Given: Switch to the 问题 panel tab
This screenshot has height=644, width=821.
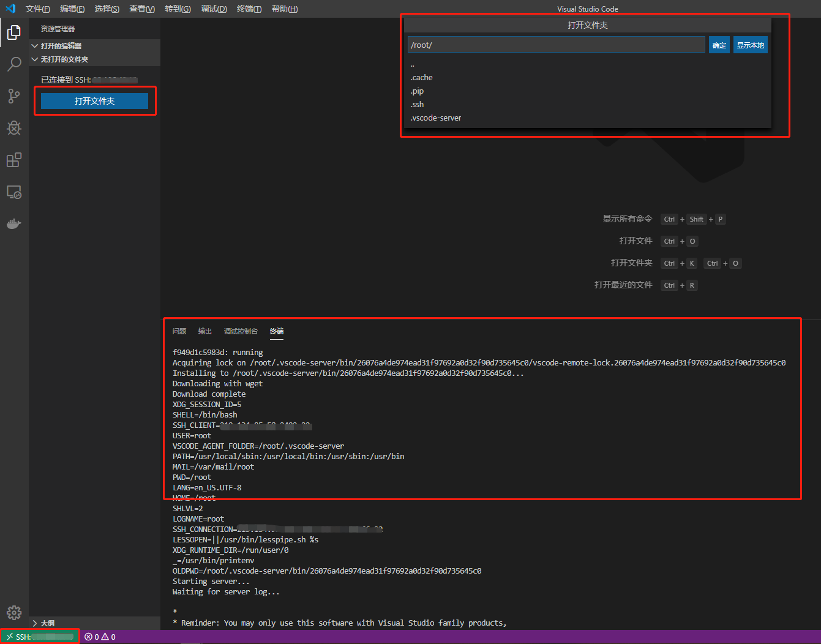Looking at the screenshot, I should click(179, 331).
